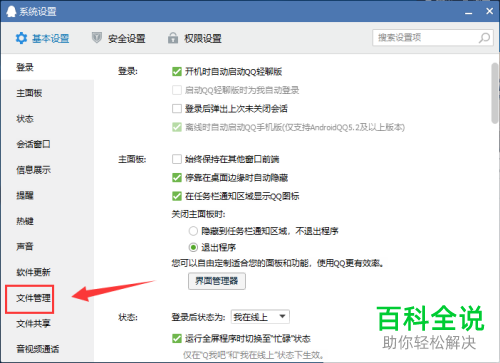Close the 系统设置 window
Viewport: 500px width, 363px height.
coord(489,11)
